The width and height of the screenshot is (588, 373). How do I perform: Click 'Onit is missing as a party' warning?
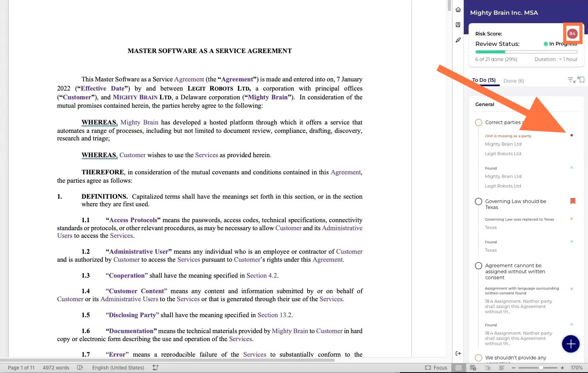click(x=508, y=136)
